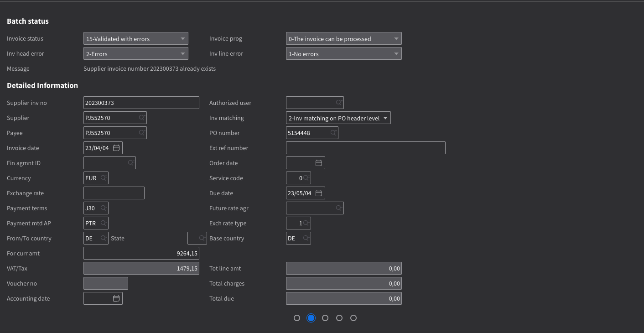Screen dimensions: 644x333
Task: Open the Payment terms lookup icon
Action: (104, 208)
